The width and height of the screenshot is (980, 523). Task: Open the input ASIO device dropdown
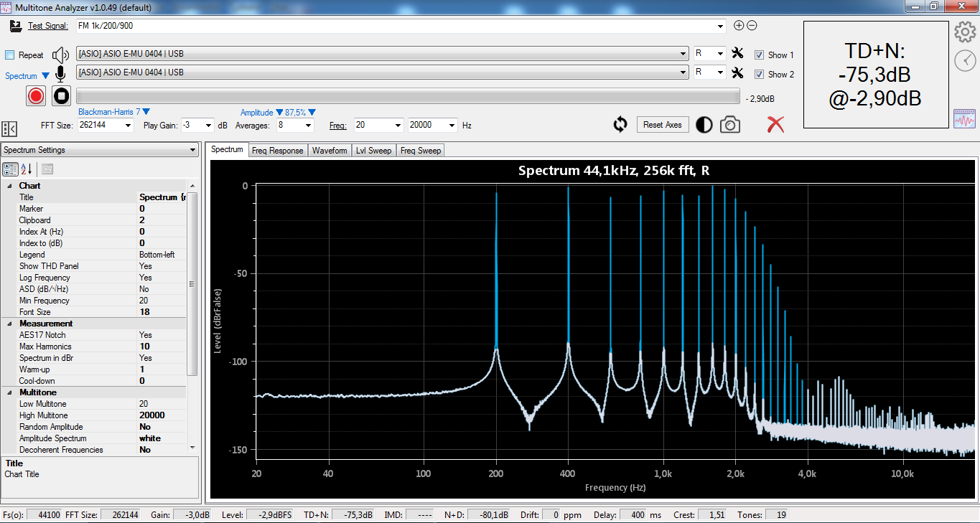tap(683, 72)
